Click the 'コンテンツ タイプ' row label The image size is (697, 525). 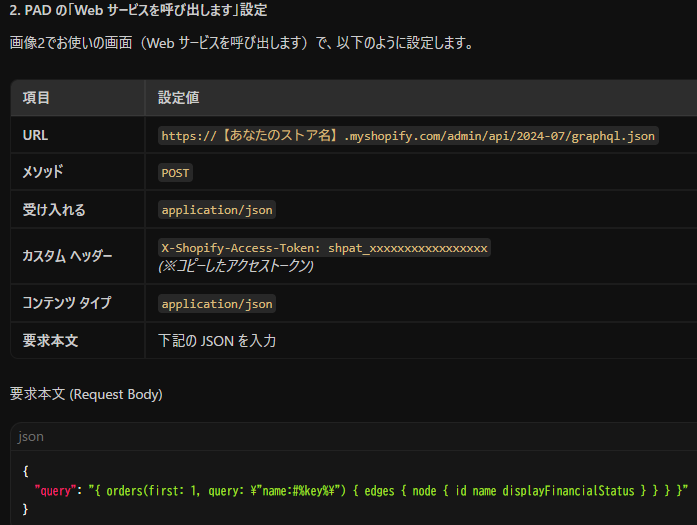click(67, 303)
